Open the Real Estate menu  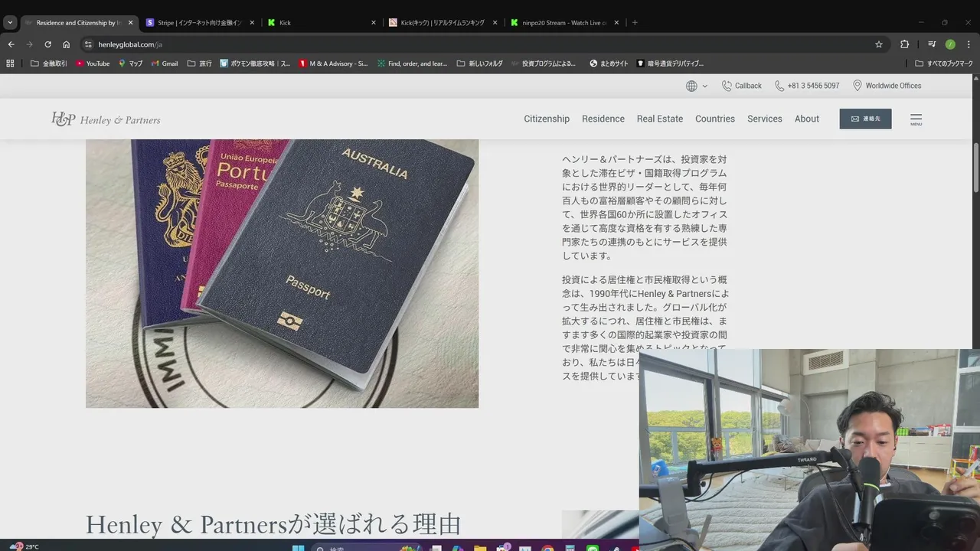[660, 119]
